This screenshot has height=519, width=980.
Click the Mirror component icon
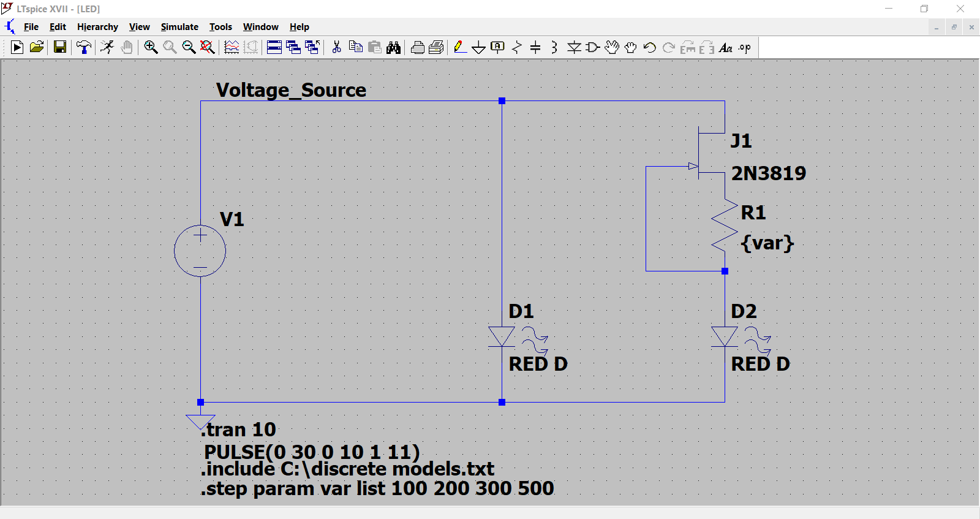(707, 47)
